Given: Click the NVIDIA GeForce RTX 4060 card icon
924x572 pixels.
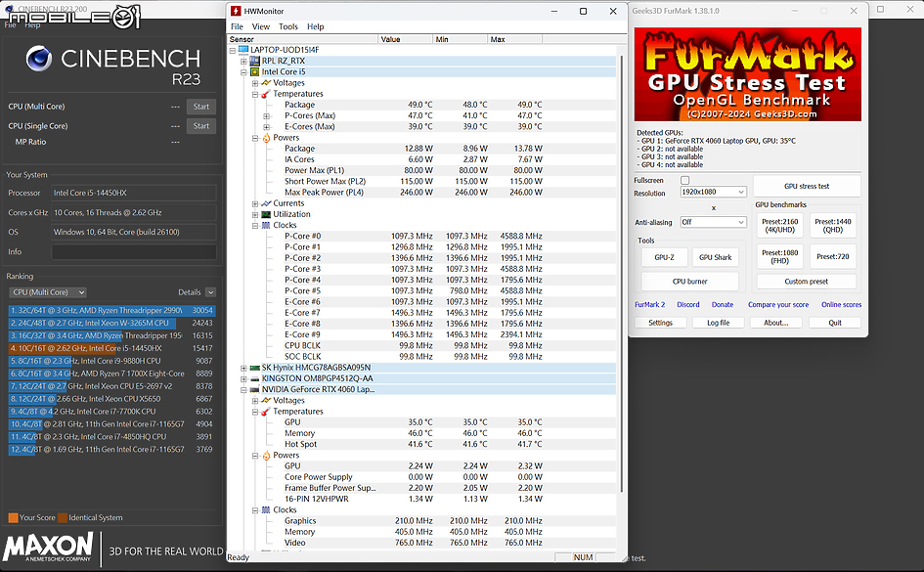Looking at the screenshot, I should click(x=254, y=389).
